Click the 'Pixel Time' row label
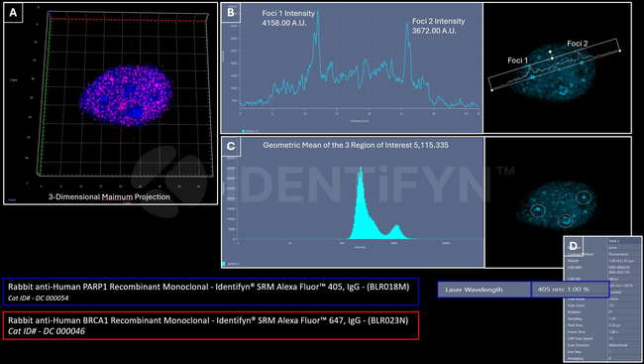 [x=576, y=325]
